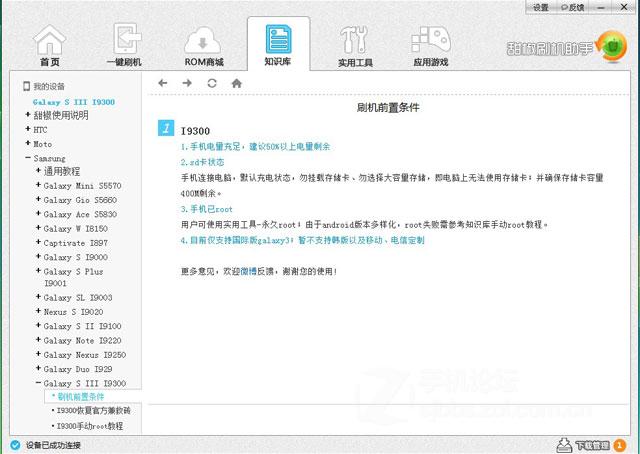Open 反馈 feedback in title bar
The image size is (640, 454).
(573, 7)
